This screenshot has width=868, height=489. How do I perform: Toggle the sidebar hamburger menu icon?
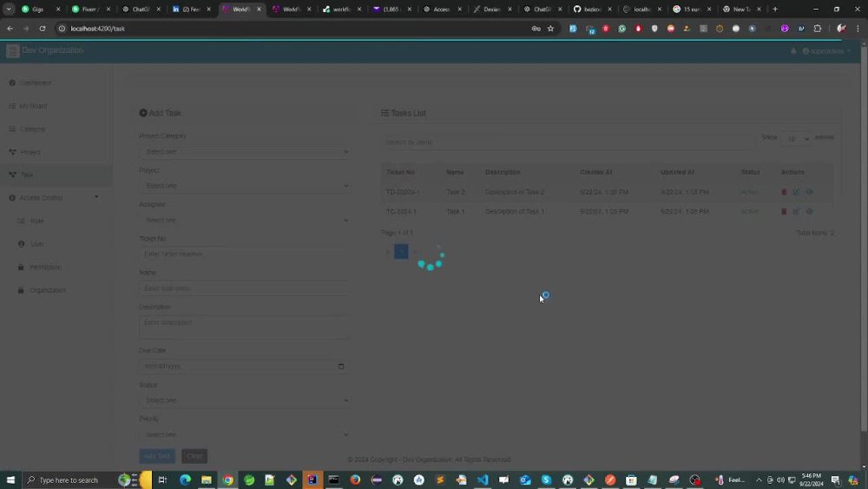coord(13,51)
